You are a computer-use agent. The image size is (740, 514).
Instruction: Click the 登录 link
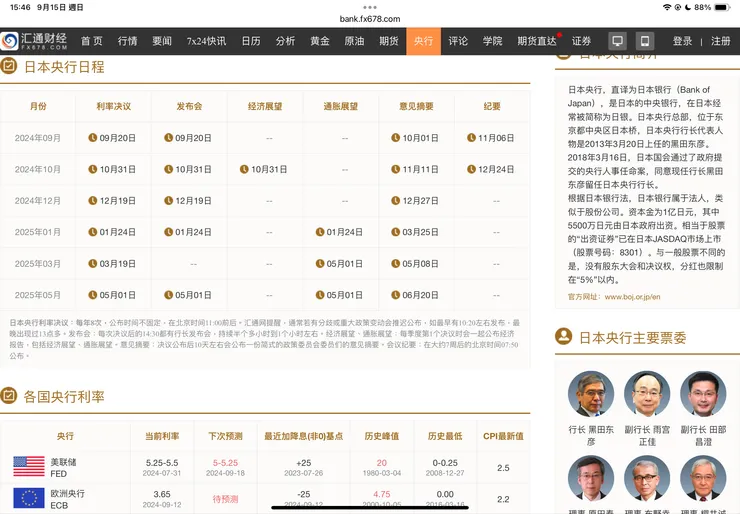coord(682,41)
